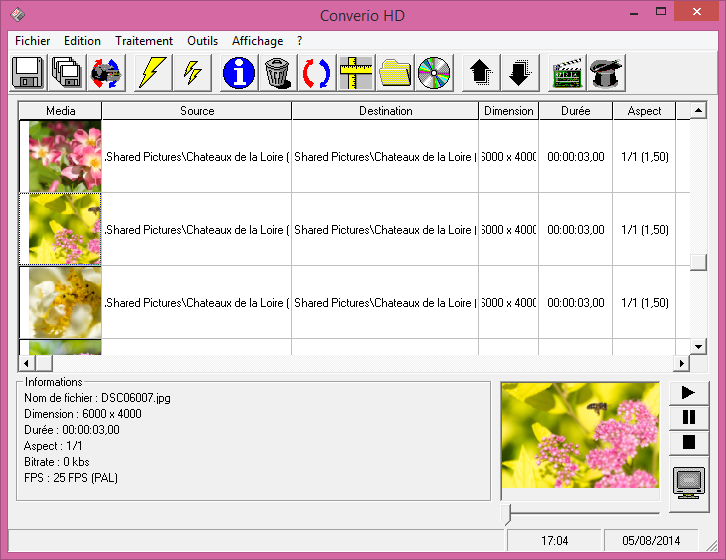Open the blue information icon
The image size is (726, 560).
(239, 72)
